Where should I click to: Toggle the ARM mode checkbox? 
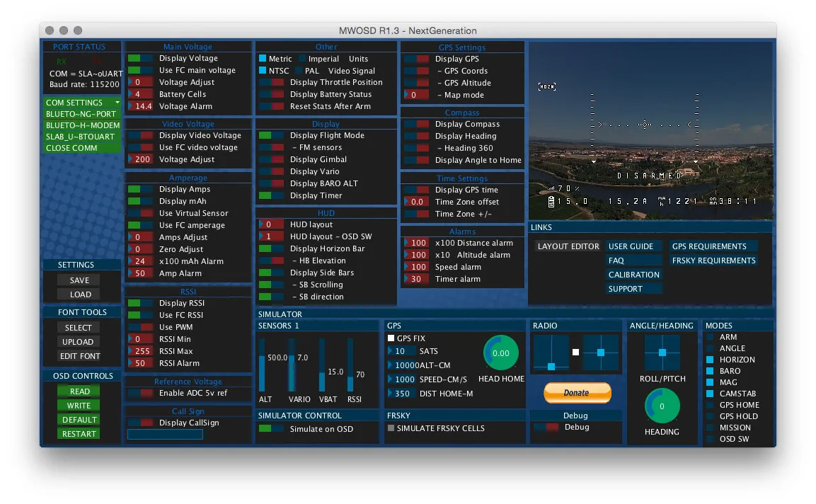pos(710,337)
